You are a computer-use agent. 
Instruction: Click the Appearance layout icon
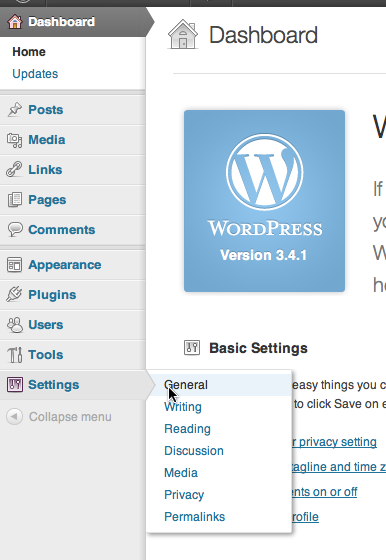15,265
